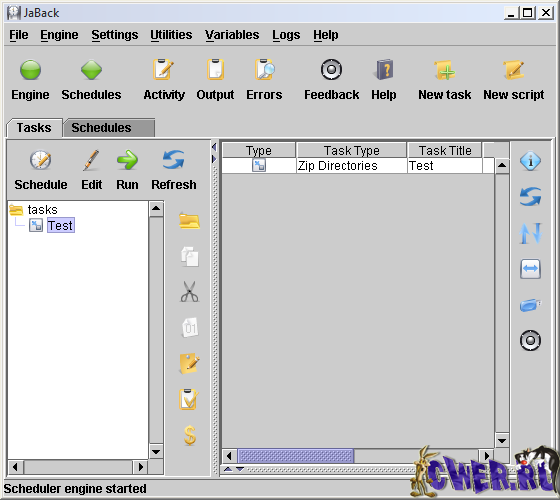Click the clipboard checkmark icon

coord(189,399)
